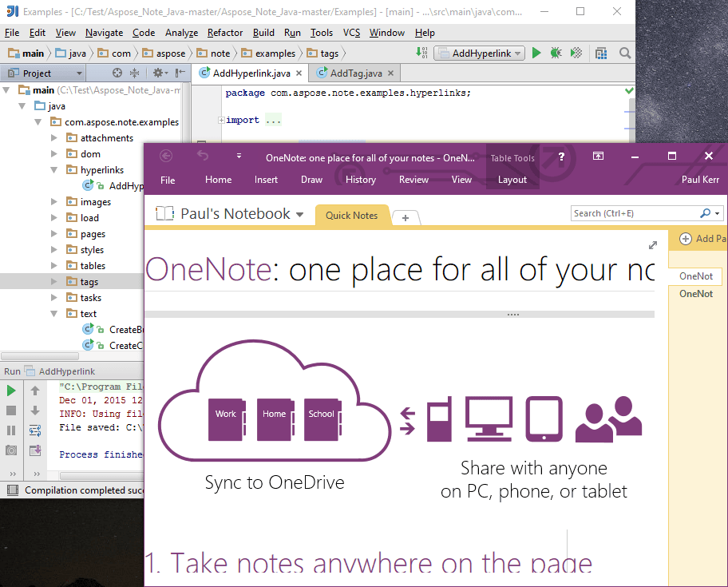Click the Make Project icon in toolbar
This screenshot has height=587, width=728.
(x=421, y=53)
